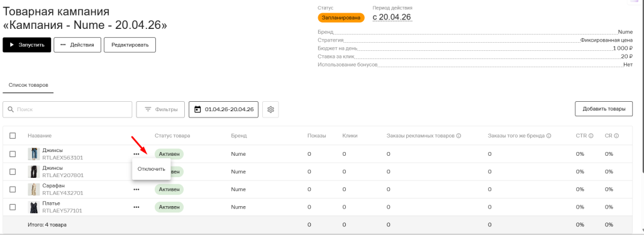Show info icon next to CR
Screen dimensions: 644x235
click(x=616, y=136)
